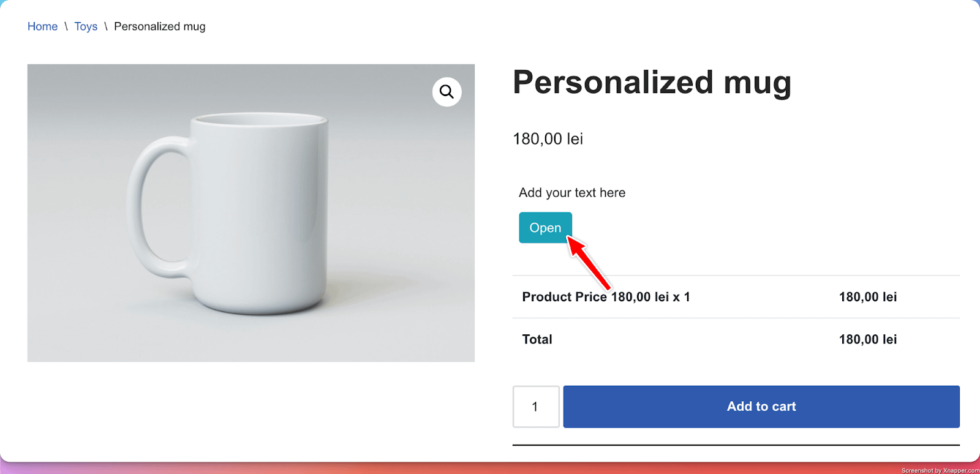Click the separator between Home and Toys
This screenshot has width=980, height=474.
[x=66, y=26]
